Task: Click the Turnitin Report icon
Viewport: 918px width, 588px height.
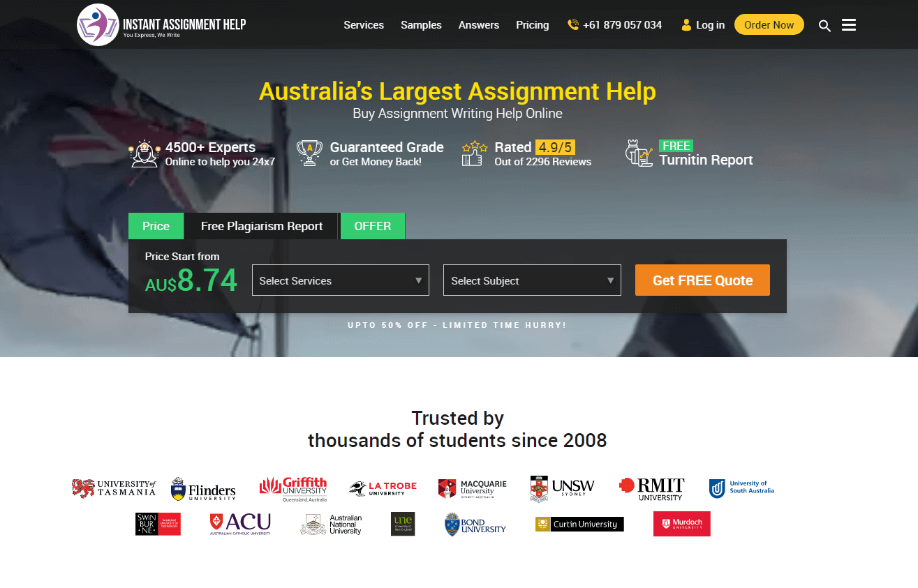Action: click(639, 153)
